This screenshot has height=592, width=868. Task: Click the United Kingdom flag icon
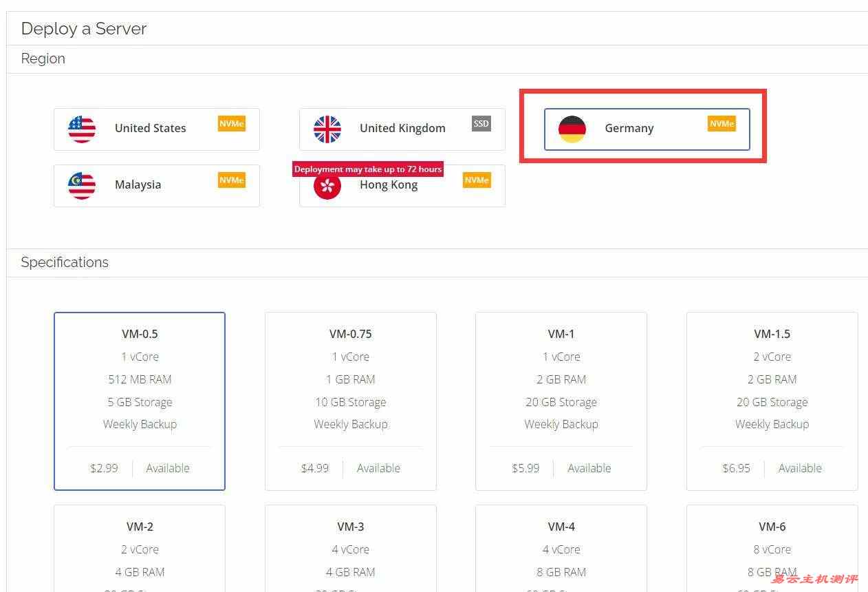[327, 129]
